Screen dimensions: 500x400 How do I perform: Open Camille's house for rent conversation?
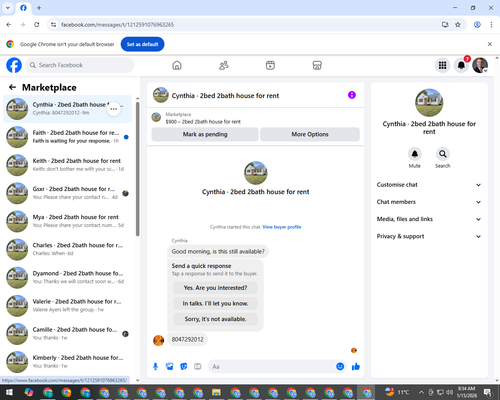[67, 334]
